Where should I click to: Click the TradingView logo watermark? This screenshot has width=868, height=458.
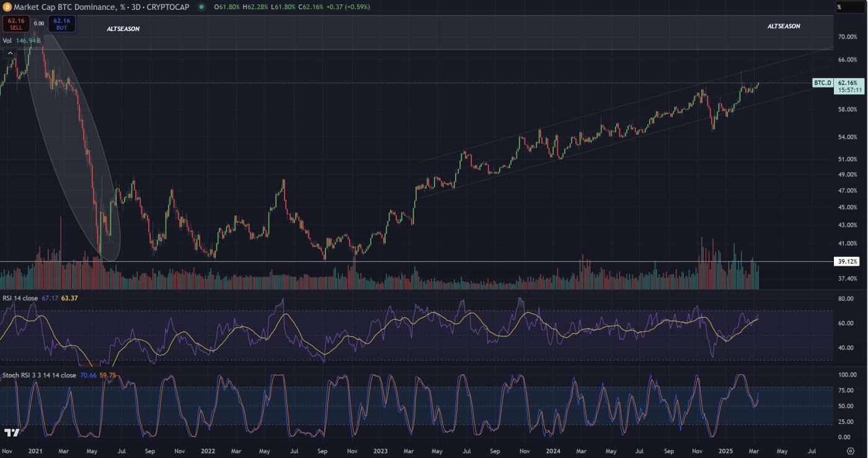11,433
